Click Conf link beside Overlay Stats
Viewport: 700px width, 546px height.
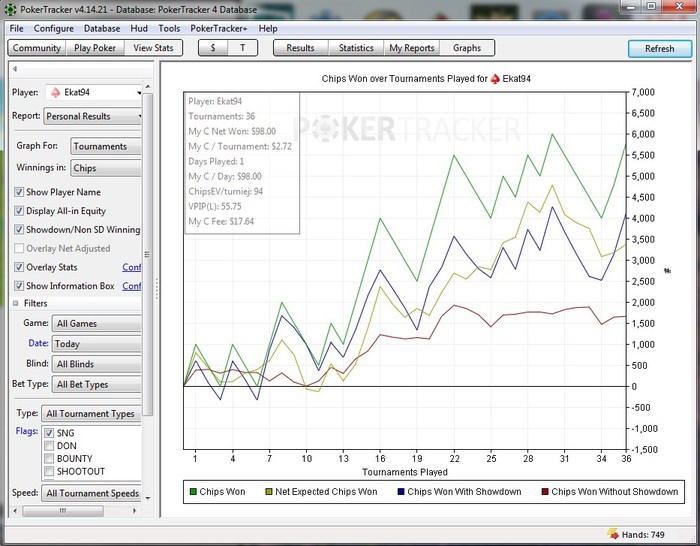tap(132, 267)
